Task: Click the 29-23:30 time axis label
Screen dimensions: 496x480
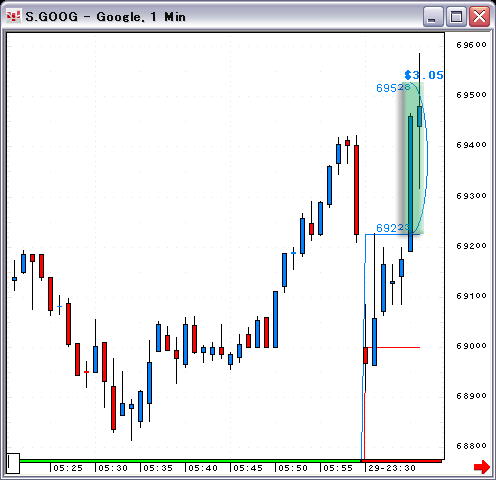Action: coord(392,468)
